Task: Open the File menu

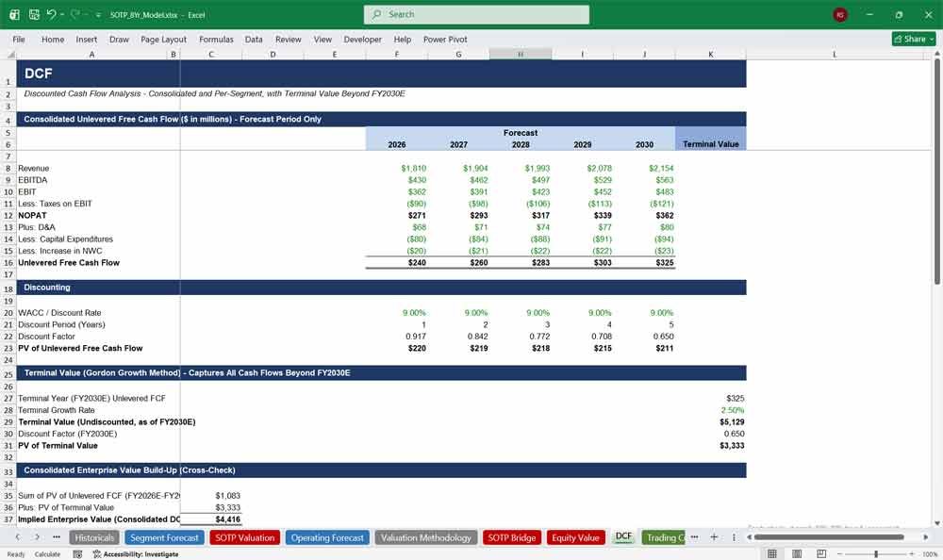Action: 19,39
